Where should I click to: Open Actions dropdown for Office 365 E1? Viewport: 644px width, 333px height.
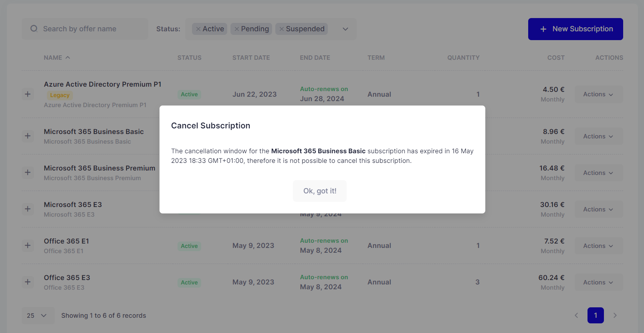599,246
